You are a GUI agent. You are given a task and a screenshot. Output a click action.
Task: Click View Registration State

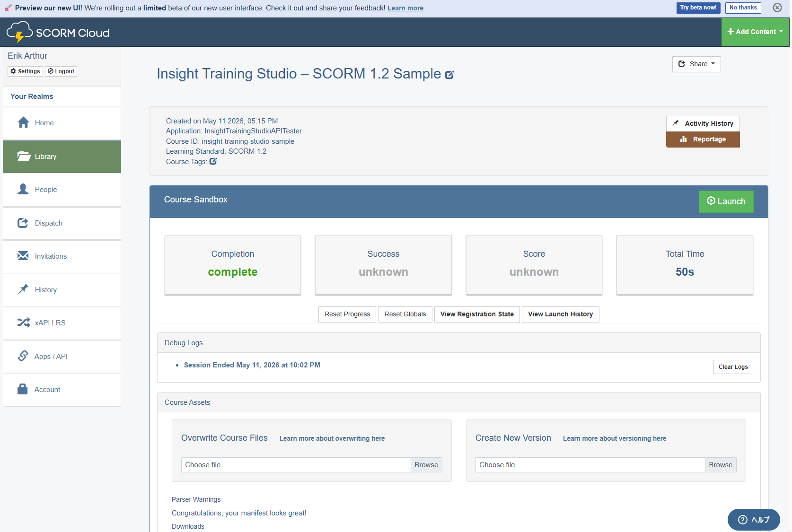(477, 314)
